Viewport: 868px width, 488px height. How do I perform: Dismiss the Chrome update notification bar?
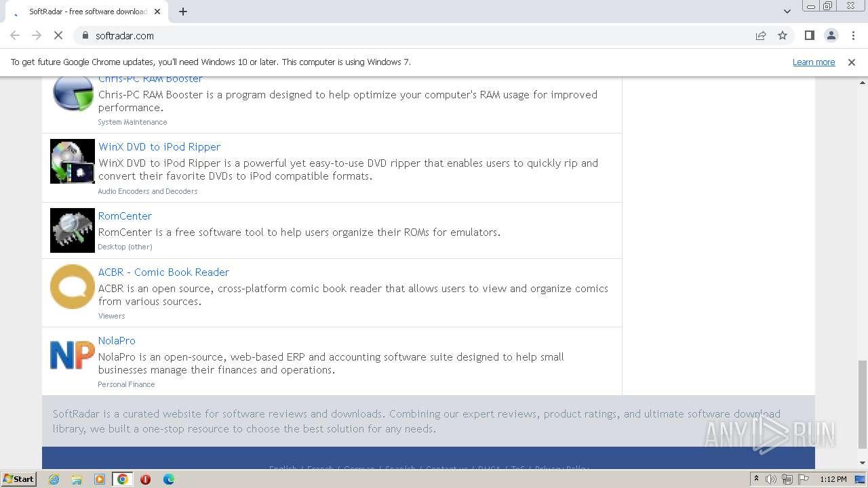pos(852,62)
